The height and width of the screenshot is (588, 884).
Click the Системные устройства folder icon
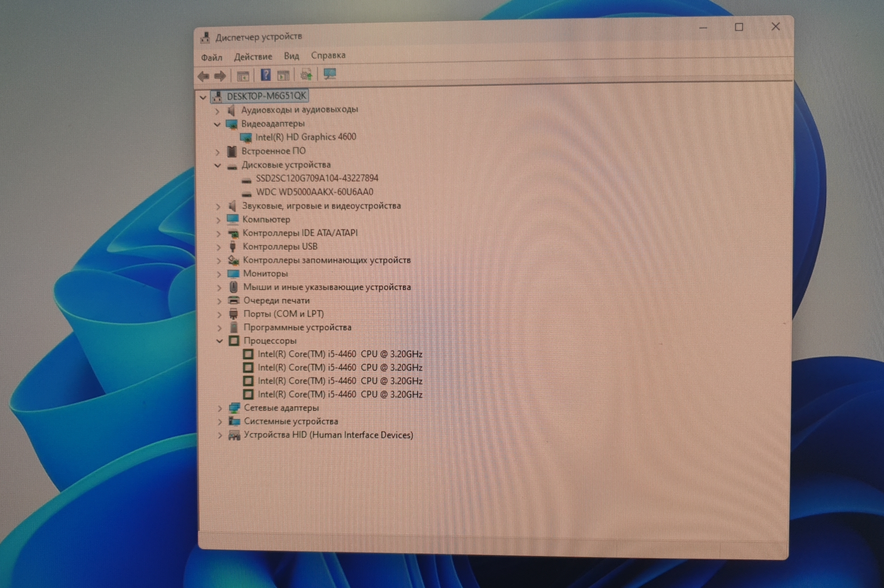click(x=235, y=421)
